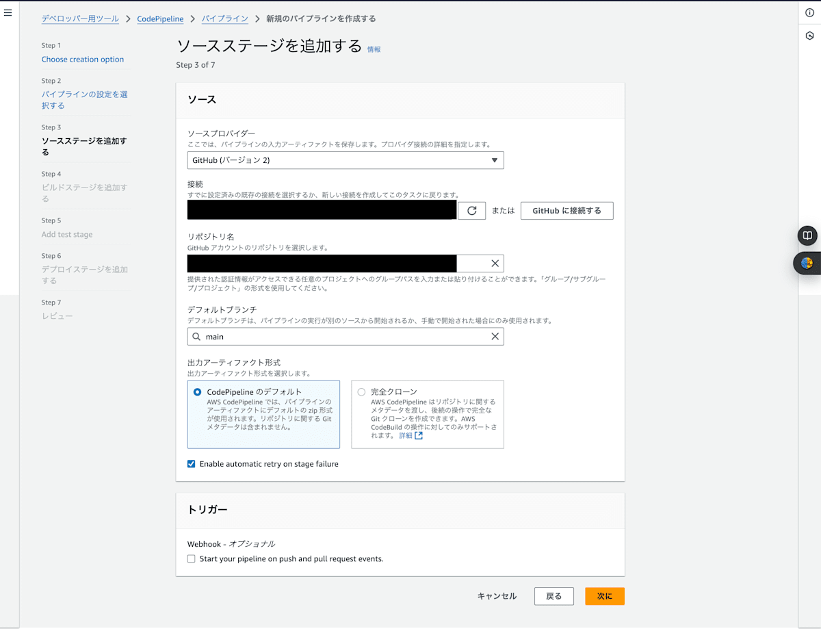Open the リポジトリ名 repository selector
This screenshot has width=821, height=644.
346,263
